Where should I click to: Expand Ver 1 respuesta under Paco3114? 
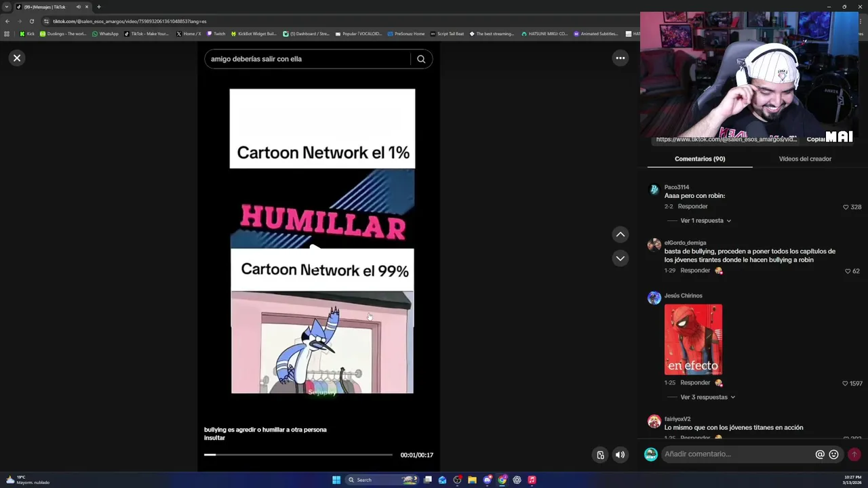pos(705,220)
